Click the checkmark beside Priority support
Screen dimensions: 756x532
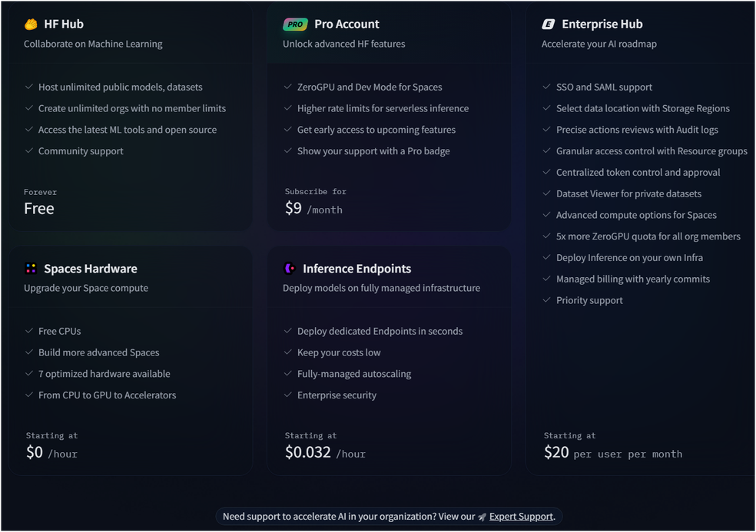pyautogui.click(x=547, y=300)
